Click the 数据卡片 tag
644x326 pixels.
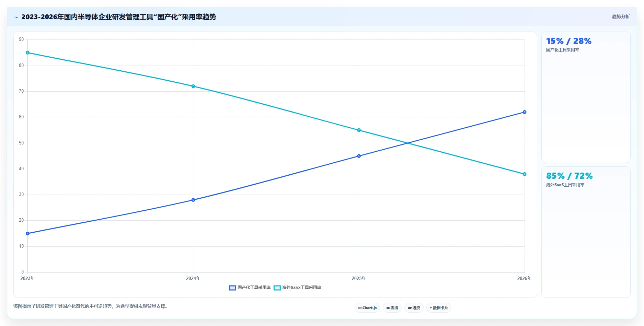coord(439,308)
